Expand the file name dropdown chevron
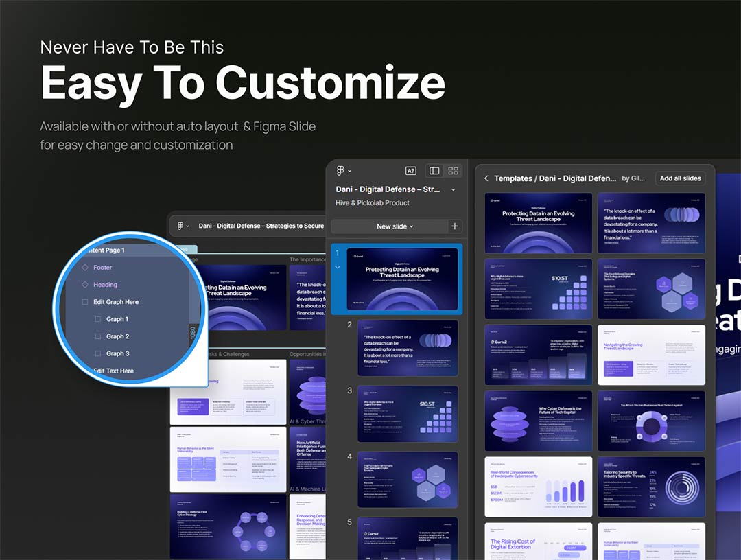The width and height of the screenshot is (741, 560). click(453, 189)
